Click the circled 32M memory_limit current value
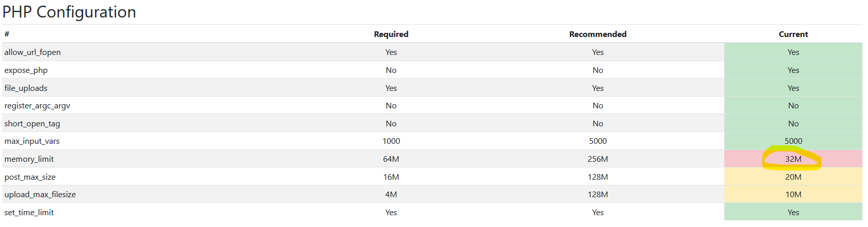 (793, 159)
